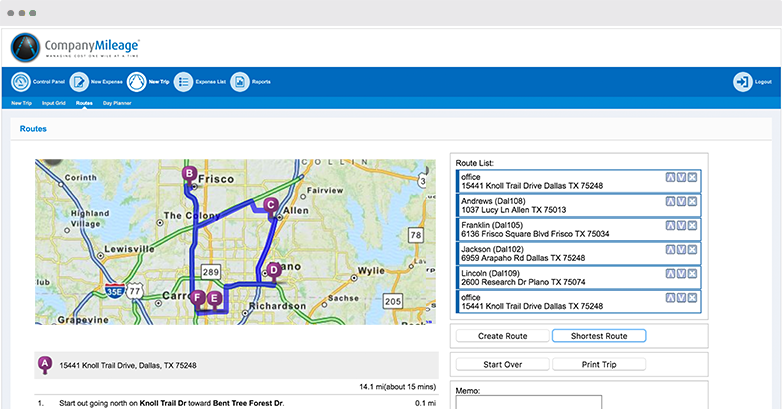Move Andrews (Dal108) stop up

click(x=670, y=202)
